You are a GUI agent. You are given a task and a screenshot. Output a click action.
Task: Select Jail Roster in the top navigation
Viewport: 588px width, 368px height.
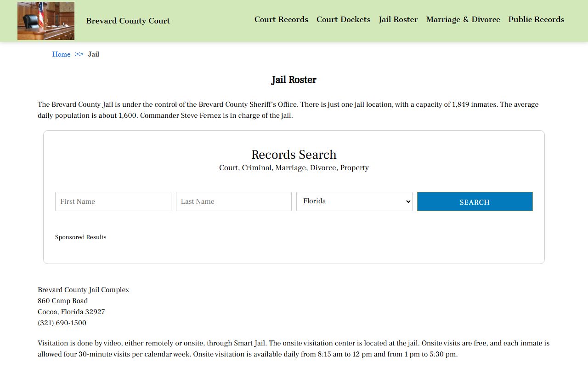click(398, 19)
